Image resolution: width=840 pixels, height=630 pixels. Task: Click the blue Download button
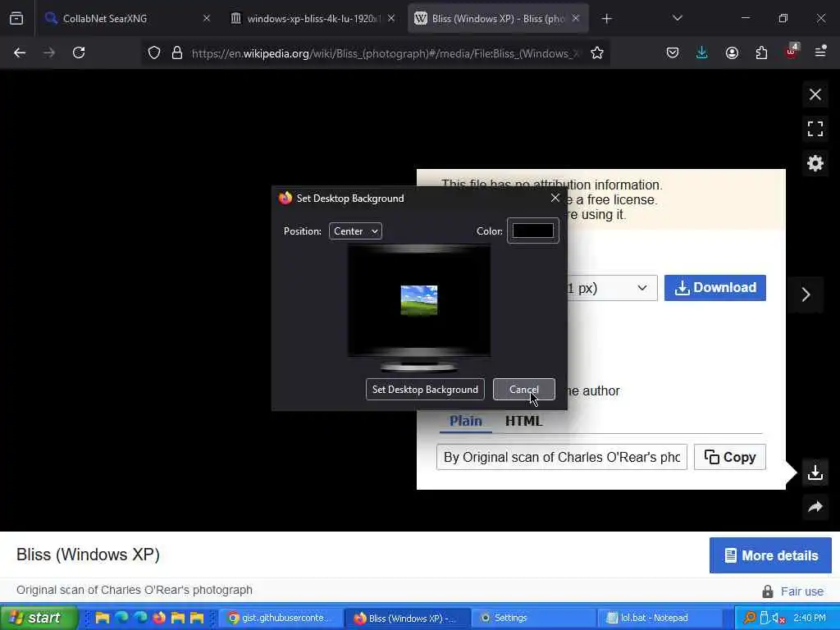(715, 288)
